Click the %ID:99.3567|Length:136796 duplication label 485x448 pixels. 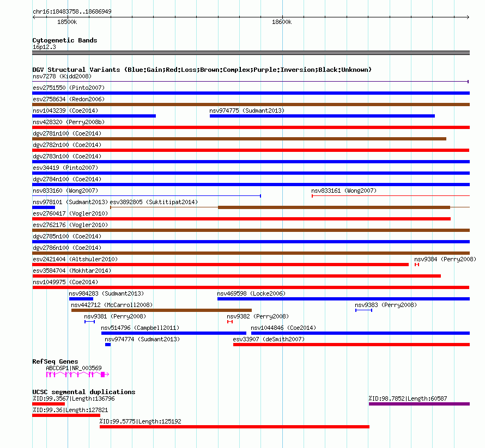[74, 398]
